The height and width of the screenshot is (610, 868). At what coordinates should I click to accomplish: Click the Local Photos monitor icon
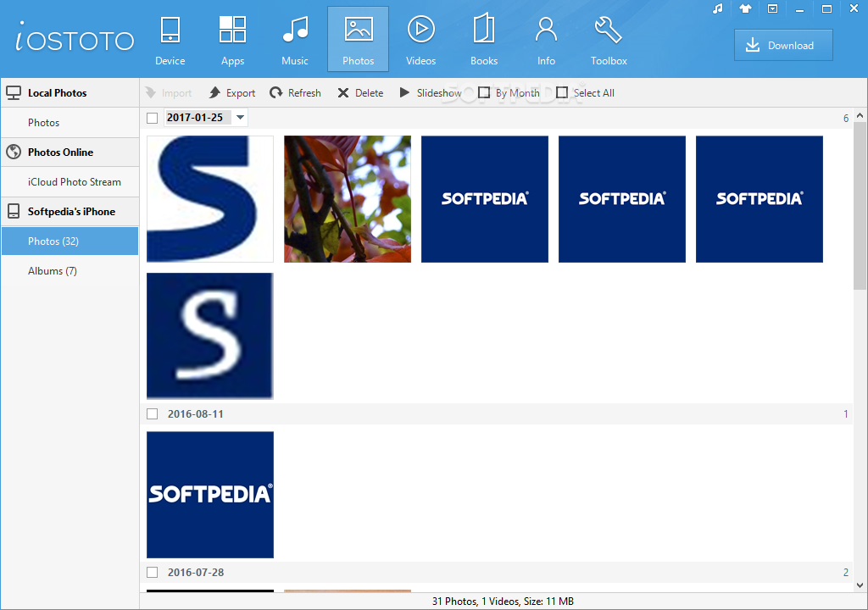(14, 93)
